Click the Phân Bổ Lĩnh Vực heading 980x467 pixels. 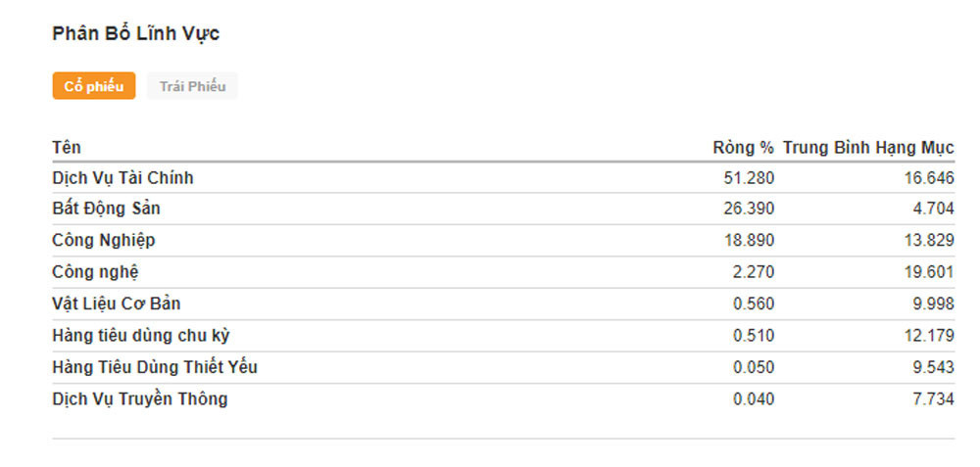click(135, 34)
